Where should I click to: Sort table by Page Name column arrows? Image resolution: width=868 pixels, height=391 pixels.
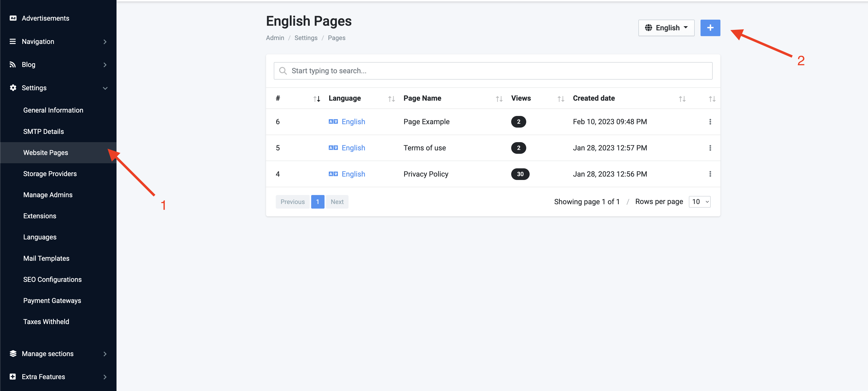(499, 99)
